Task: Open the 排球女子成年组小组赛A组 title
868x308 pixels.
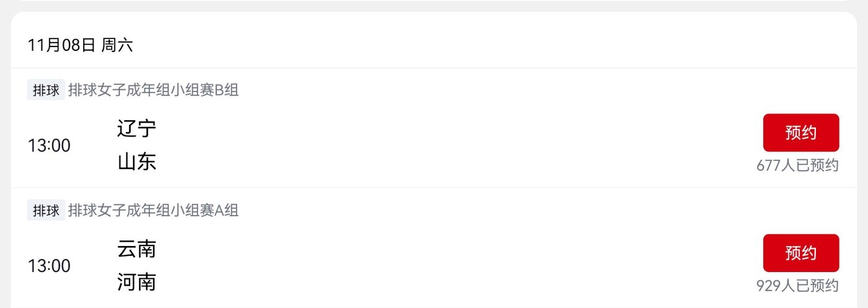Action: (153, 211)
